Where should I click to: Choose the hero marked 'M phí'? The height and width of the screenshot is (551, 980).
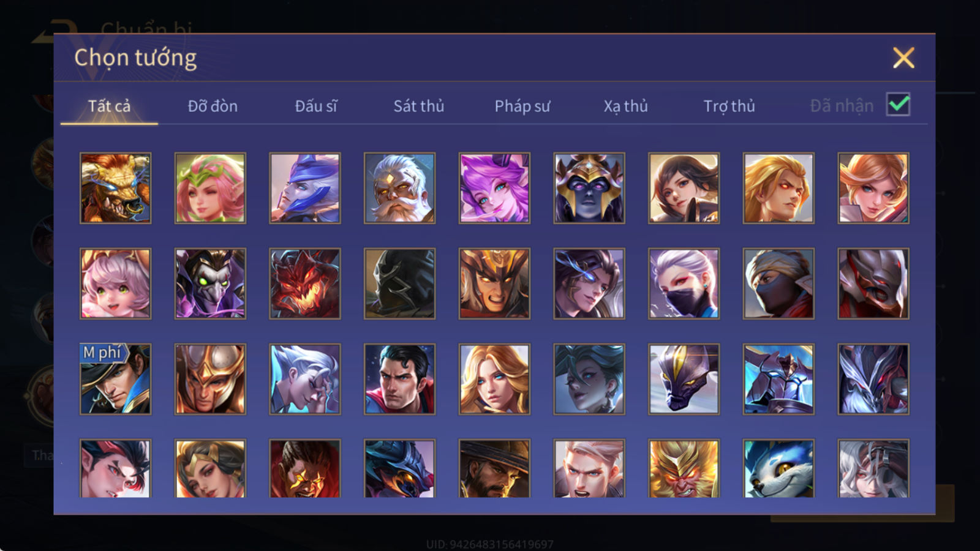(x=116, y=379)
